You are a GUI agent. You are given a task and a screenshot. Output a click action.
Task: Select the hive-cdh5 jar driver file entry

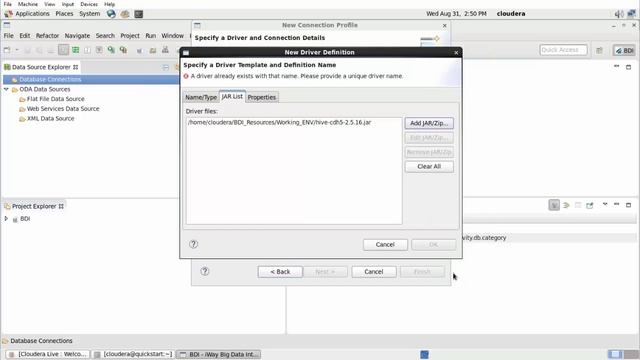(280, 122)
